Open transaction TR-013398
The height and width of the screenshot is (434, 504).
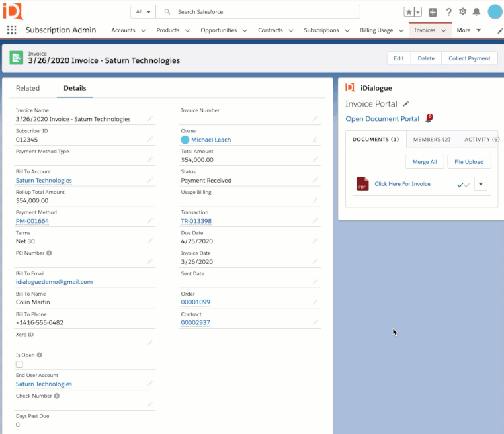[196, 221]
